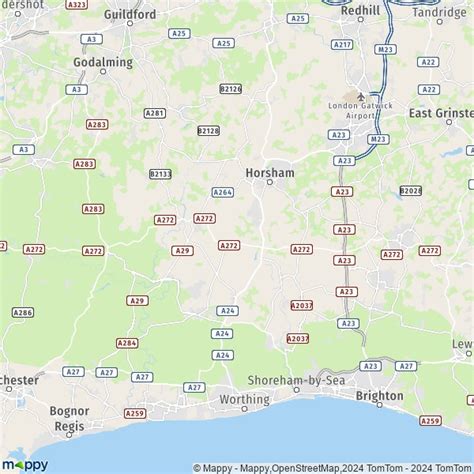The image size is (474, 474).
Task: Click the A281 road shield
Action: point(155,113)
